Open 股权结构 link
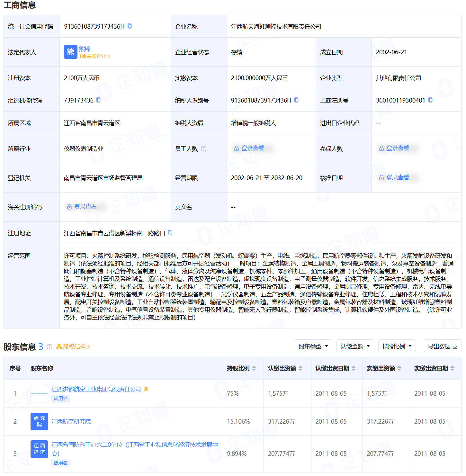466x476 pixels. [x=73, y=347]
